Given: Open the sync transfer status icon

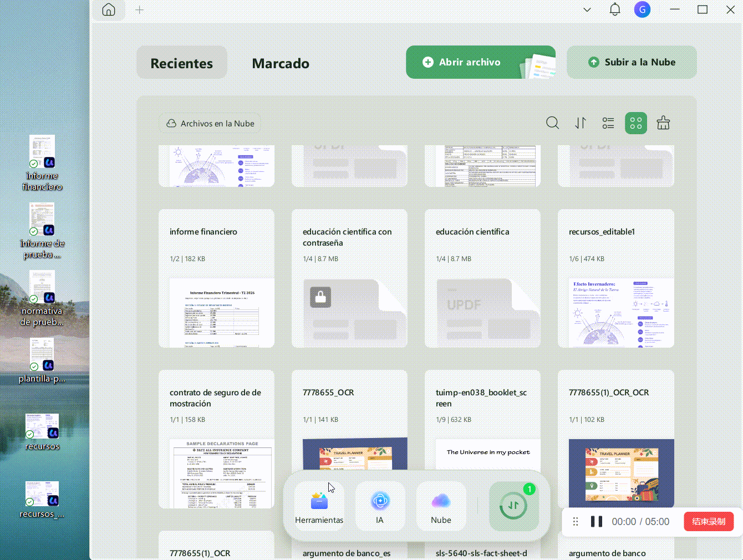Looking at the screenshot, I should pos(514,506).
